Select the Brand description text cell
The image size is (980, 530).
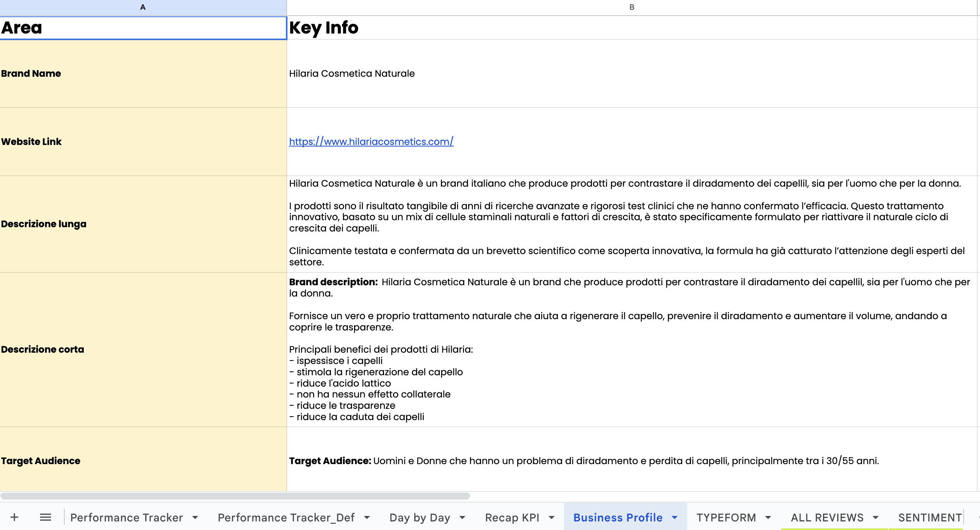(x=632, y=350)
